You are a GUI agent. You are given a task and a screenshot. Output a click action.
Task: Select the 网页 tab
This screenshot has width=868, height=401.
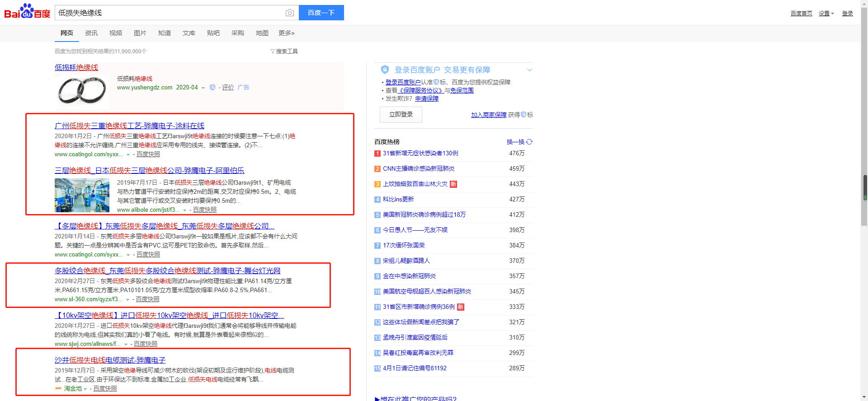(67, 33)
